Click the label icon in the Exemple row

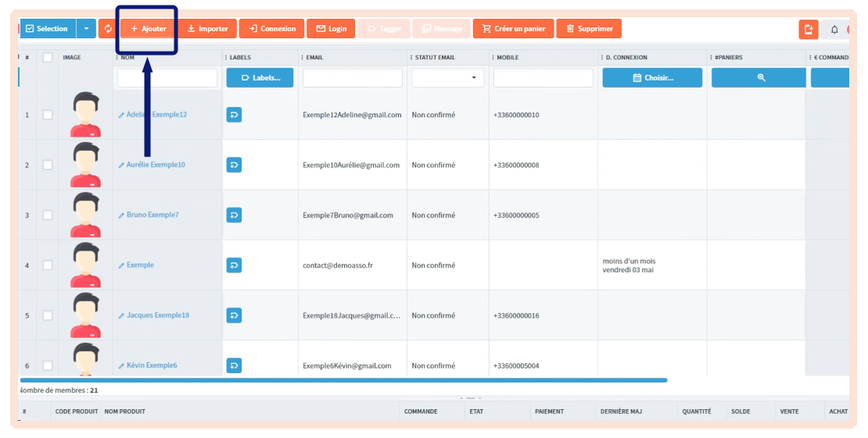click(x=235, y=265)
